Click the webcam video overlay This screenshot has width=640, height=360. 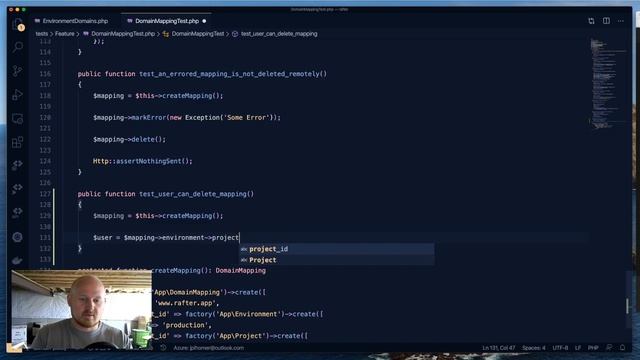pyautogui.click(x=82, y=309)
